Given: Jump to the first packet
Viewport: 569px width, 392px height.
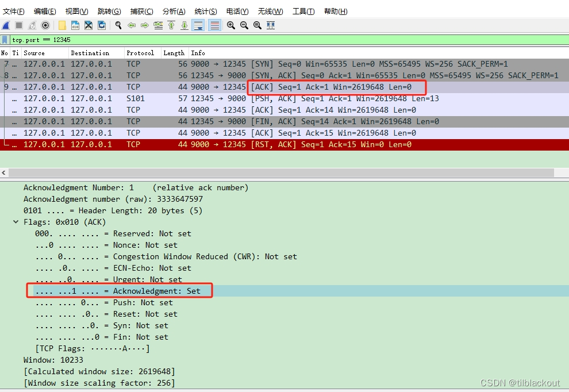Looking at the screenshot, I should (x=171, y=25).
